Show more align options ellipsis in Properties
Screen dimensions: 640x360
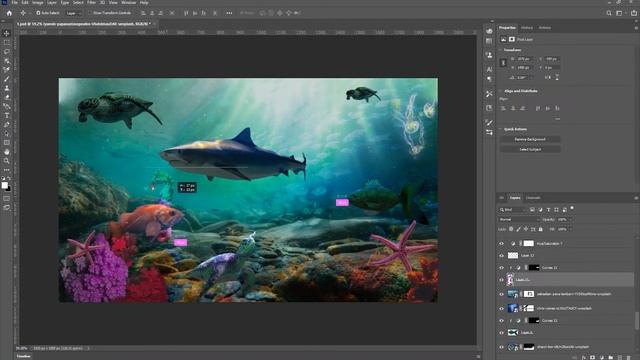(x=557, y=119)
